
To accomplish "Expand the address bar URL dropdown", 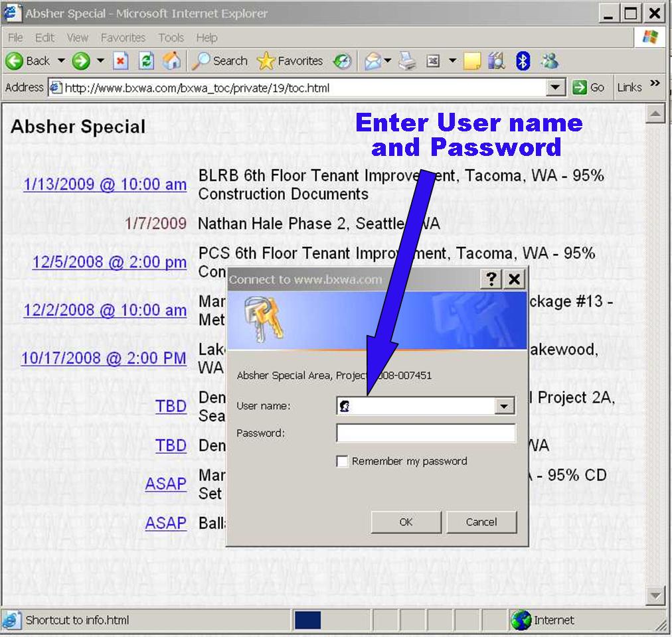I will (x=556, y=88).
